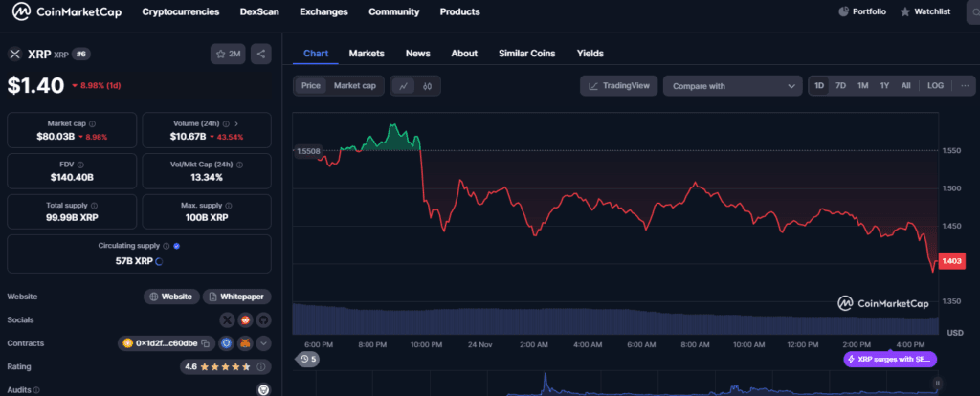Viewport: 980px width, 396px height.
Task: Select the Price chart mode
Action: [x=311, y=85]
